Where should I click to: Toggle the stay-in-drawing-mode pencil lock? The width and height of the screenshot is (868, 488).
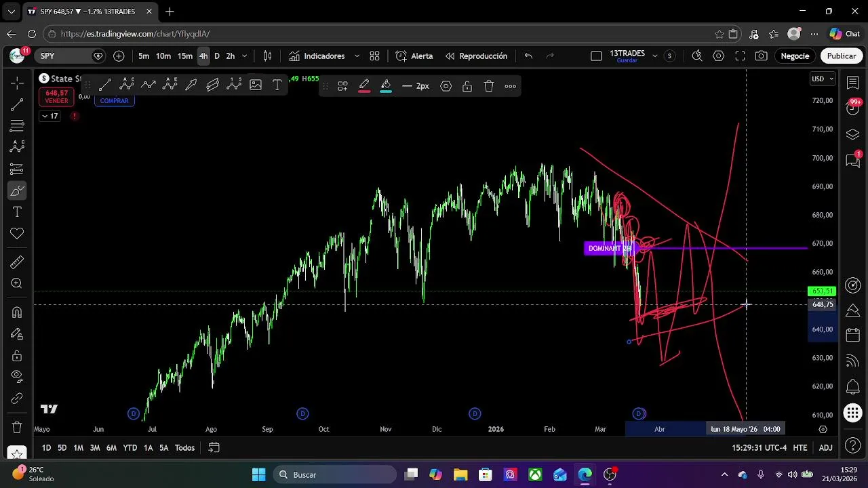tap(17, 334)
